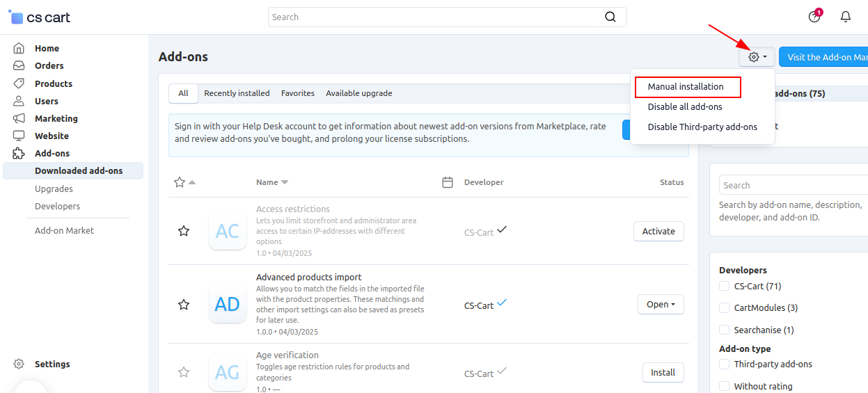This screenshot has width=868, height=393.
Task: Tick the Searchanise (1) checkbox
Action: point(725,330)
